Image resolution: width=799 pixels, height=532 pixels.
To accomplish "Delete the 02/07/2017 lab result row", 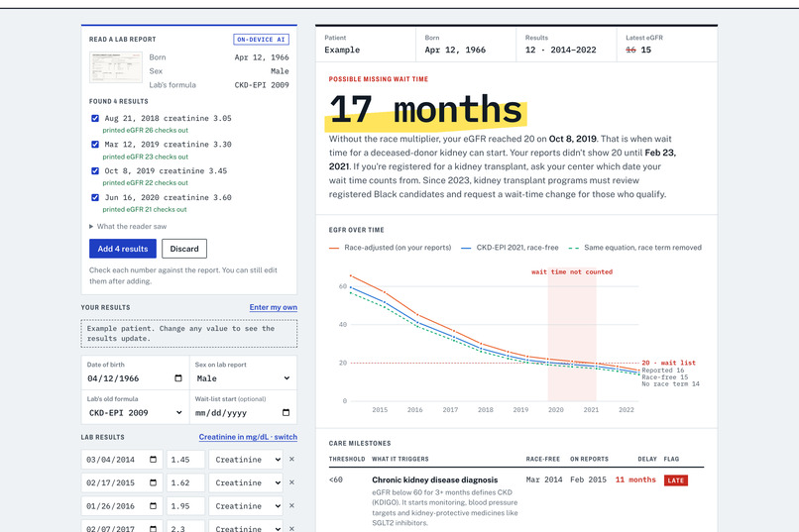I will [292, 529].
